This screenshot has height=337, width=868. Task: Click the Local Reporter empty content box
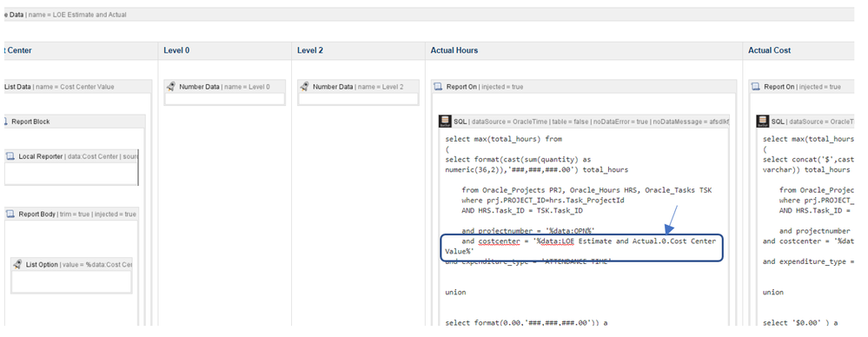[71, 174]
